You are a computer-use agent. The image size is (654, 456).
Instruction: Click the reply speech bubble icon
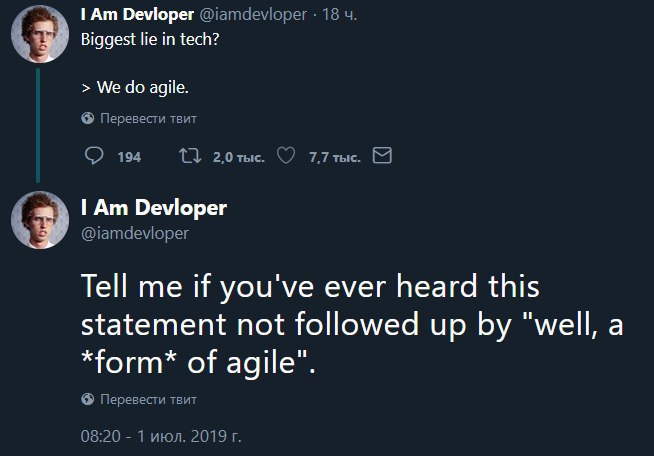coord(94,156)
